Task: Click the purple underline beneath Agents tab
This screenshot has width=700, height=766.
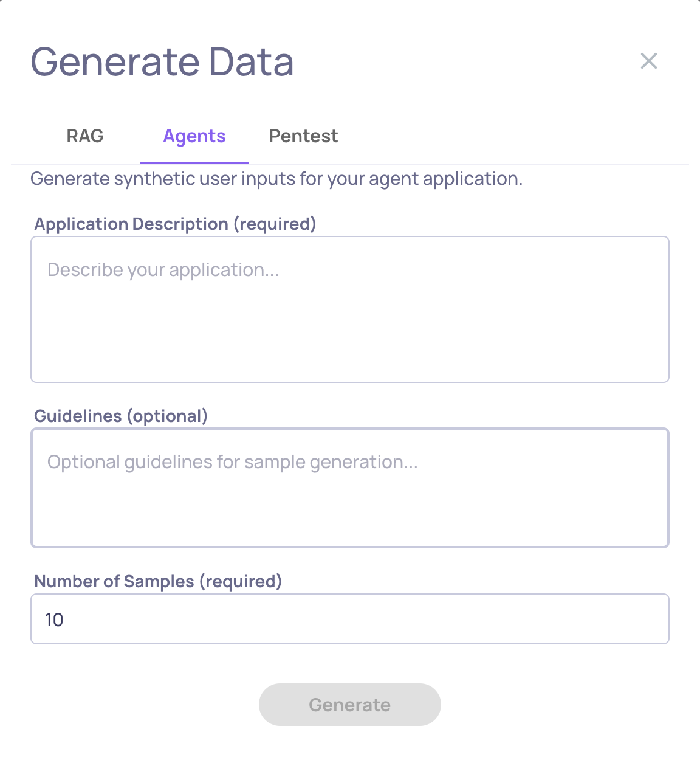Action: coord(194,162)
